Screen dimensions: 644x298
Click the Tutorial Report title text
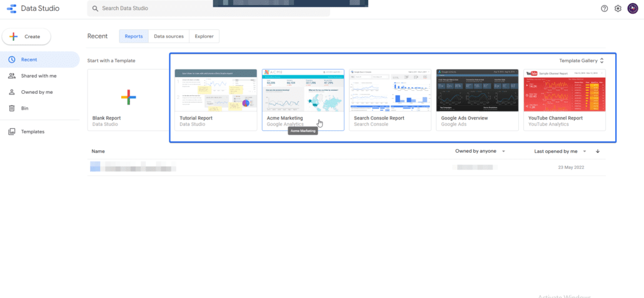click(196, 118)
